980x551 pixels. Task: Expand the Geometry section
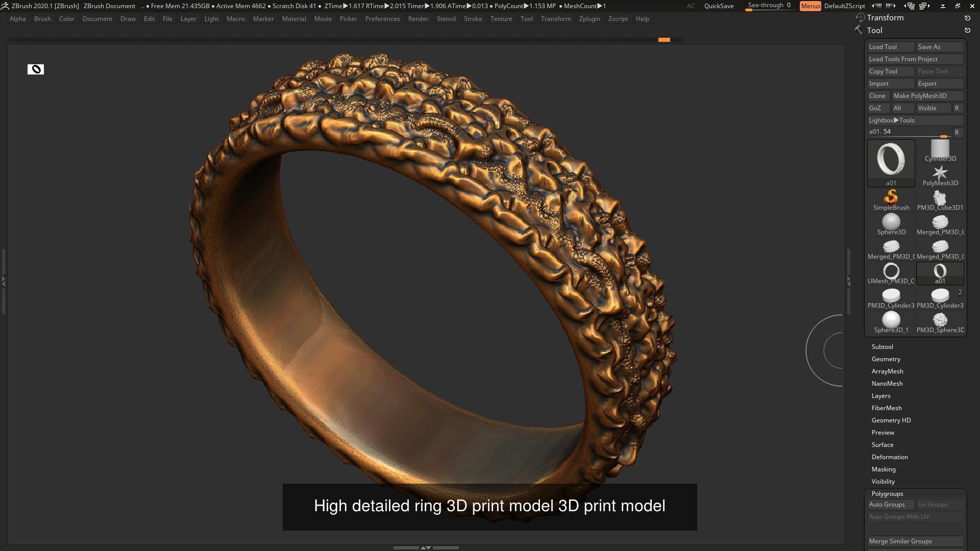[x=886, y=359]
